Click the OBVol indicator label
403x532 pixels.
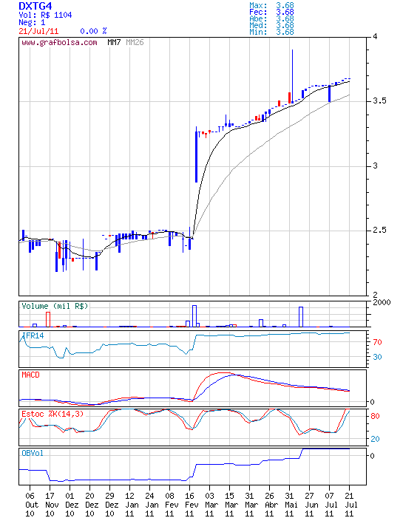(x=33, y=453)
